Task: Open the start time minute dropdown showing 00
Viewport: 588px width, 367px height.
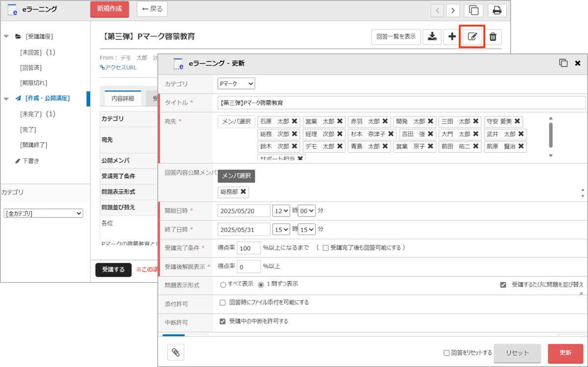Action: click(x=307, y=211)
